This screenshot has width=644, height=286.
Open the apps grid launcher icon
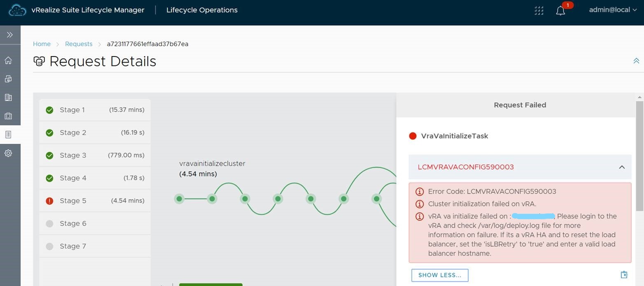[x=539, y=10]
